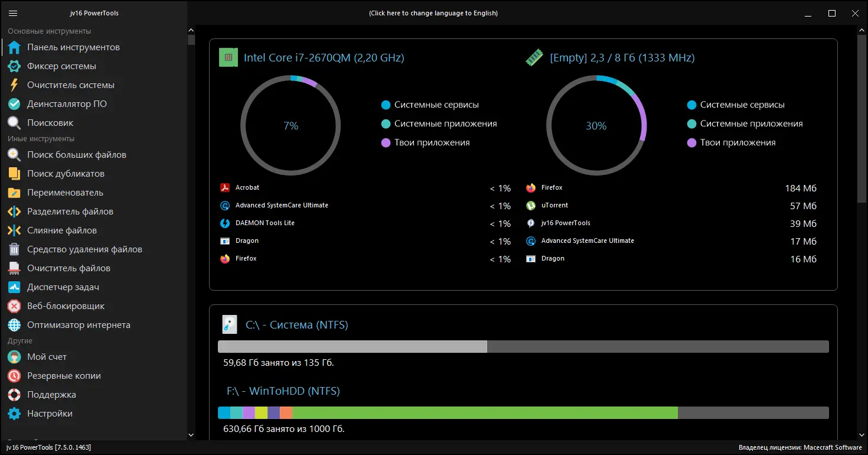Click the Очиститель системы lightning icon
This screenshot has height=455, width=868.
click(x=15, y=85)
